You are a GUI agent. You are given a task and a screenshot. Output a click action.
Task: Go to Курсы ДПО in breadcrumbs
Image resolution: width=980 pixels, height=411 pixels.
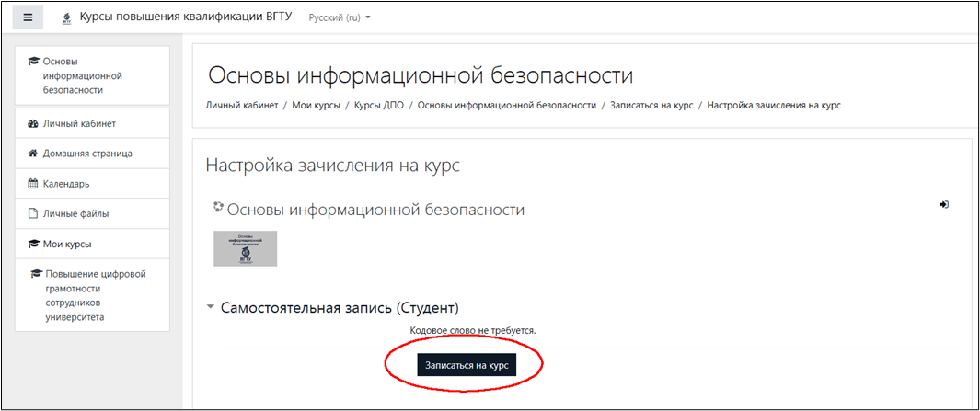pos(378,106)
